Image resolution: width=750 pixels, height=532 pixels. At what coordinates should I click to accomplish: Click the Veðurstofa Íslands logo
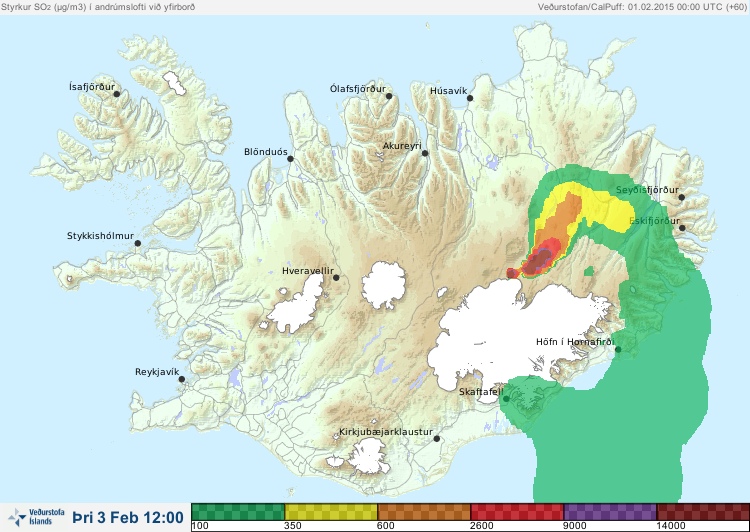click(36, 517)
